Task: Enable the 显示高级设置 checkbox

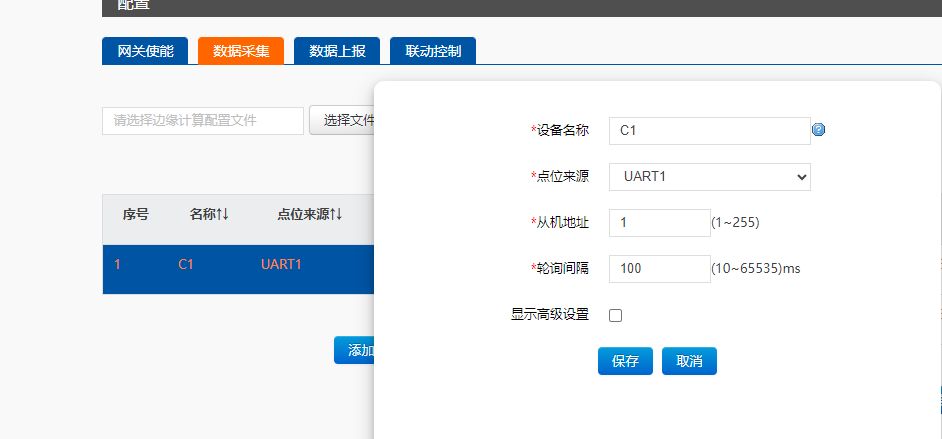Action: point(615,315)
